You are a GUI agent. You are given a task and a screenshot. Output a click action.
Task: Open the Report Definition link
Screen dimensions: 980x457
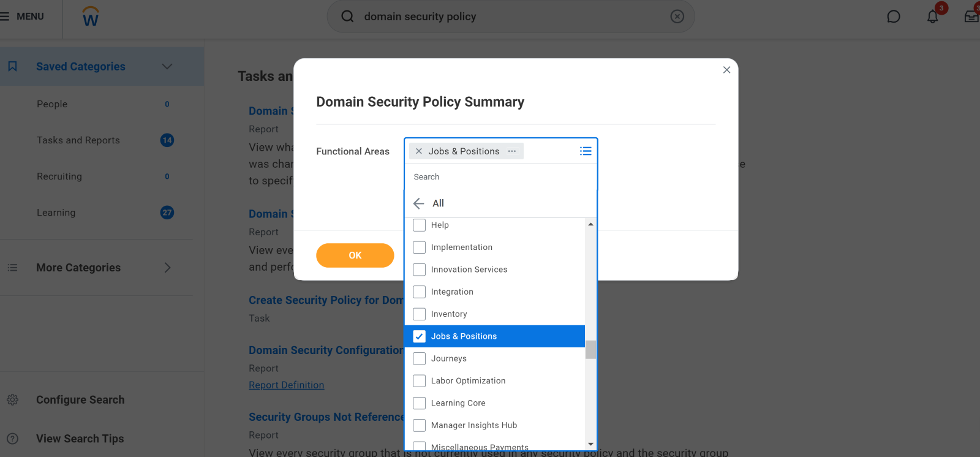coord(287,385)
